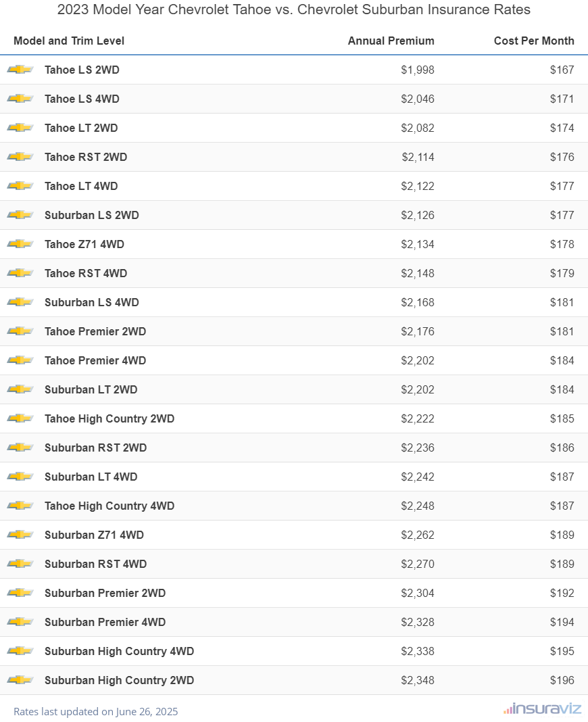Image resolution: width=588 pixels, height=722 pixels.
Task: Click the Model and Trim Level column header
Action: (69, 41)
